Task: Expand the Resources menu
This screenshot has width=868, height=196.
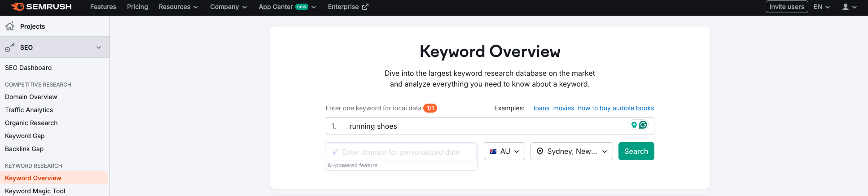Action: [x=178, y=7]
